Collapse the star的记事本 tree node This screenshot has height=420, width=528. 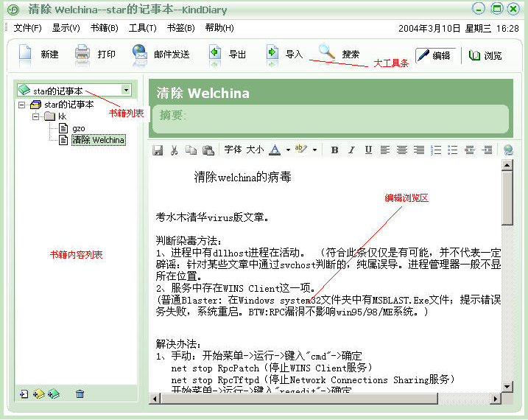(x=22, y=105)
